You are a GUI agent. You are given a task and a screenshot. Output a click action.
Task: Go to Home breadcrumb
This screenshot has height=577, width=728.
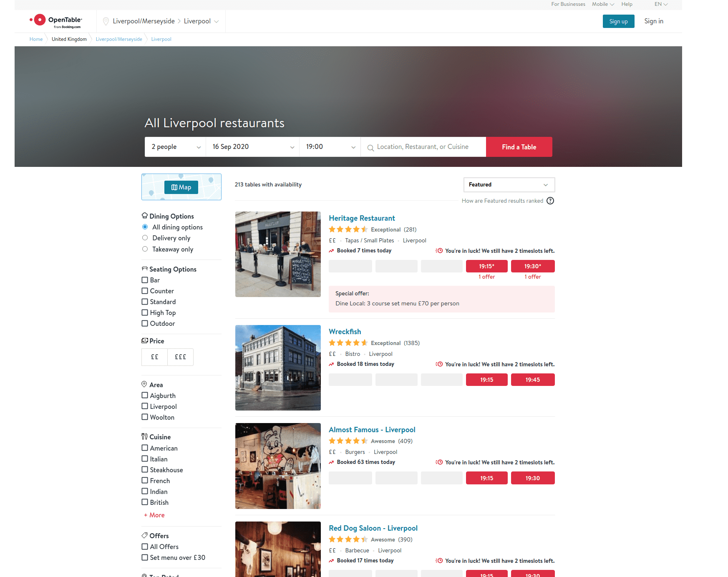(x=36, y=39)
